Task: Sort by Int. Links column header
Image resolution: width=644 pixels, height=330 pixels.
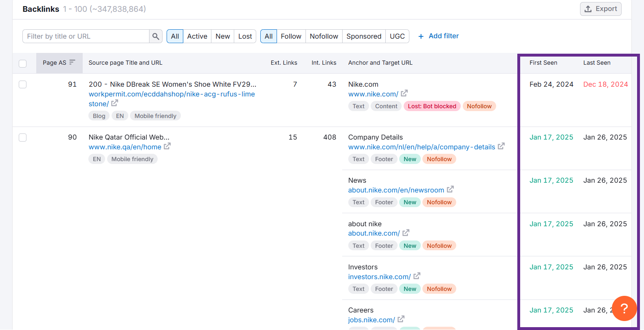Action: tap(324, 63)
